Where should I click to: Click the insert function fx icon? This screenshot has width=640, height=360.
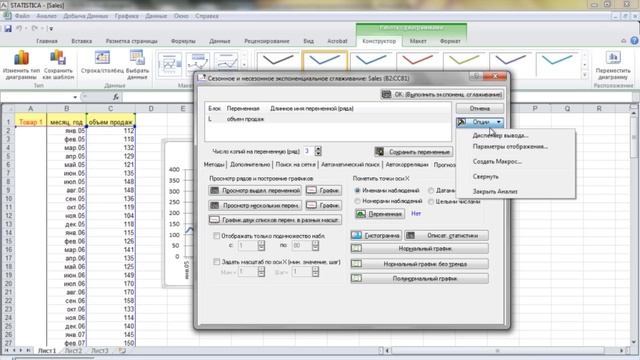click(116, 97)
